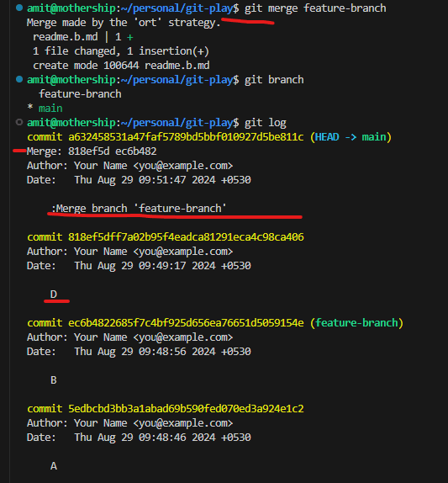Click the 'git branch' command text
The image size is (448, 483).
(274, 80)
